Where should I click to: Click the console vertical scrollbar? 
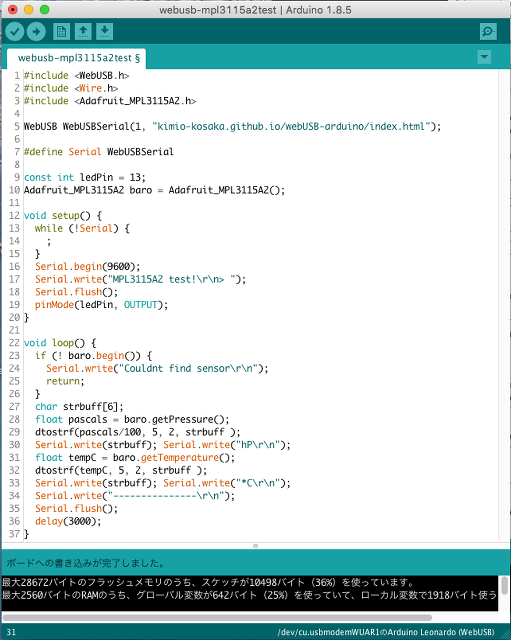click(504, 586)
